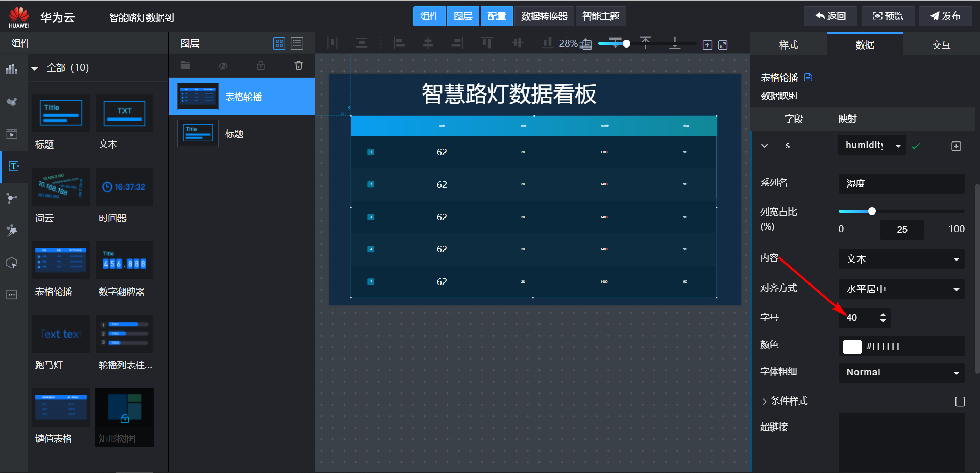Switch to the 数据 tab
The height and width of the screenshot is (473, 980).
click(x=865, y=45)
